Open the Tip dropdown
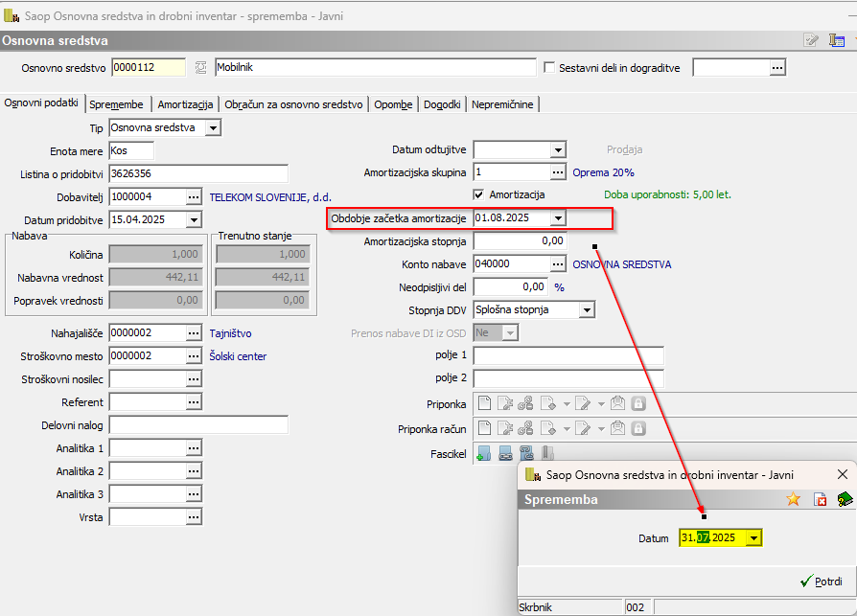The image size is (857, 616). click(213, 127)
